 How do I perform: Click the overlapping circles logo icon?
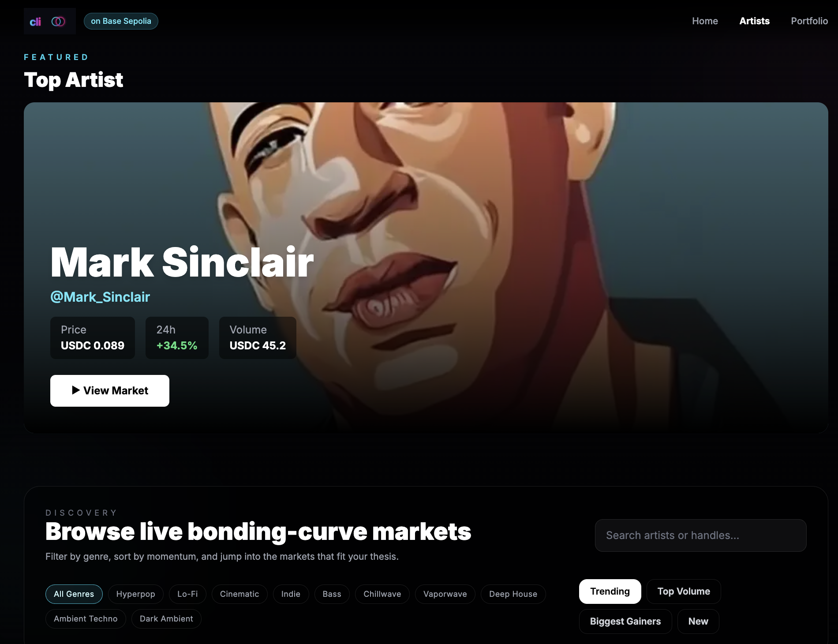point(58,21)
